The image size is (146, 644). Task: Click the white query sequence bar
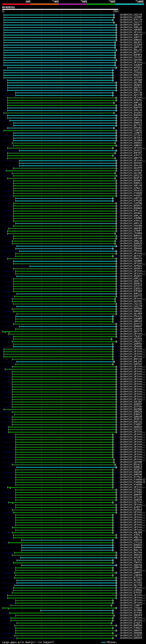coord(60,10)
